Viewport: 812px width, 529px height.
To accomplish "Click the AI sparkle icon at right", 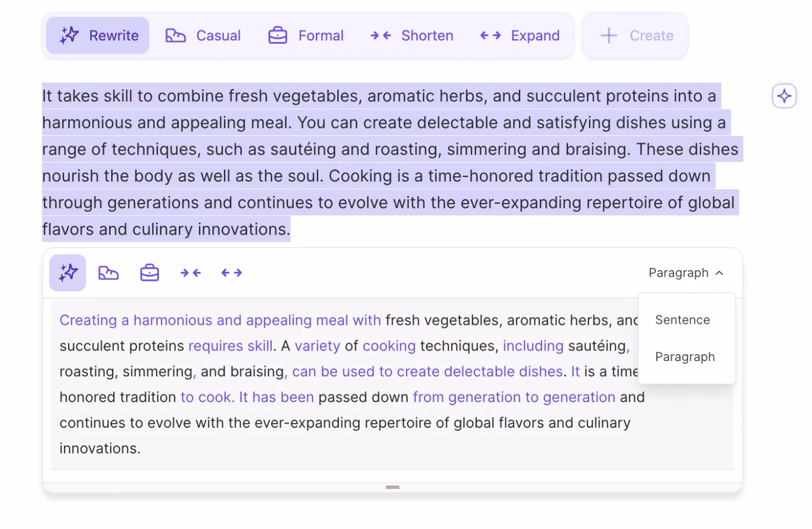I will 784,96.
